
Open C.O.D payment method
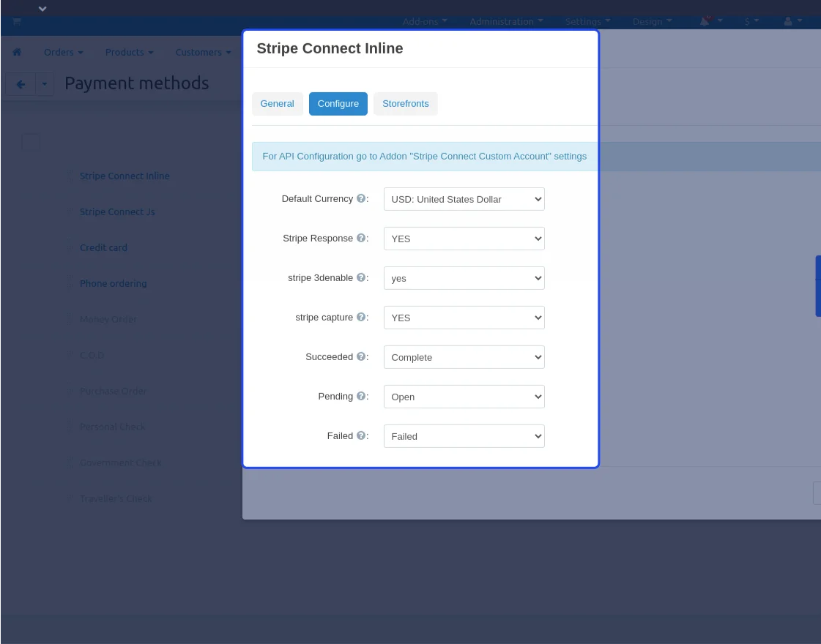(92, 355)
